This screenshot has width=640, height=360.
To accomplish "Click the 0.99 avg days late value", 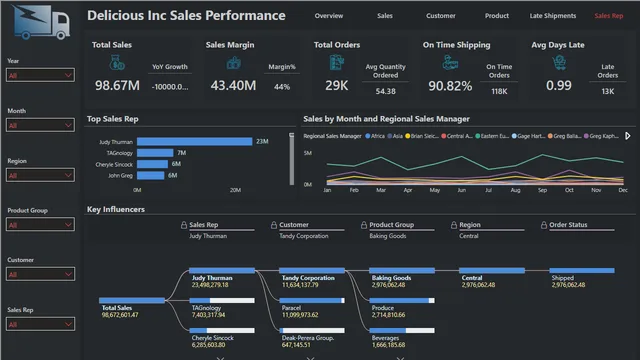I will pyautogui.click(x=559, y=86).
